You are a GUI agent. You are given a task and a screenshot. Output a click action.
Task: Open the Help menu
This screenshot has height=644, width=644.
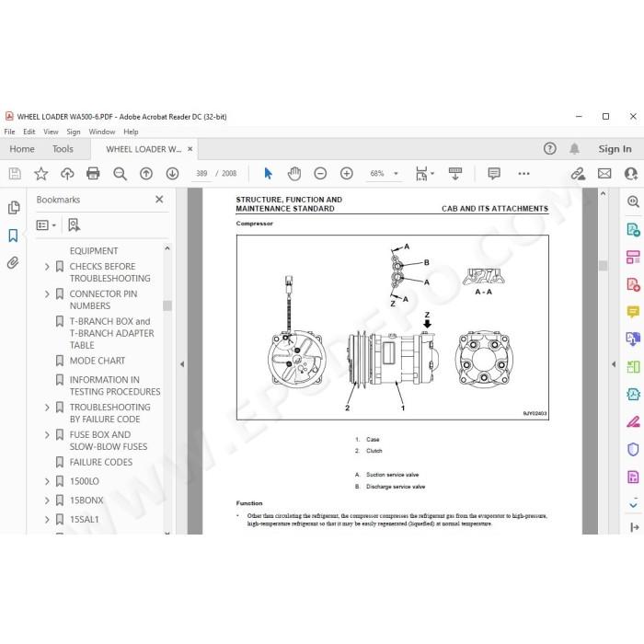pyautogui.click(x=131, y=132)
